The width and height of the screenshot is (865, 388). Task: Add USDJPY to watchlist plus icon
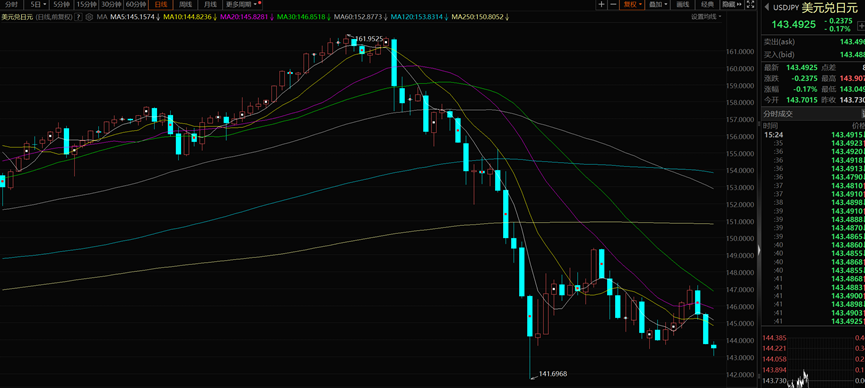pos(862,25)
